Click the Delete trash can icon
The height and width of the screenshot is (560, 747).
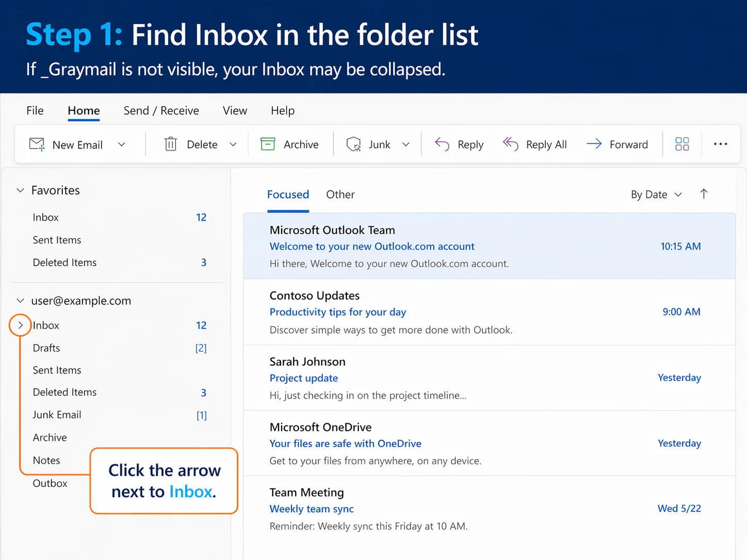171,144
